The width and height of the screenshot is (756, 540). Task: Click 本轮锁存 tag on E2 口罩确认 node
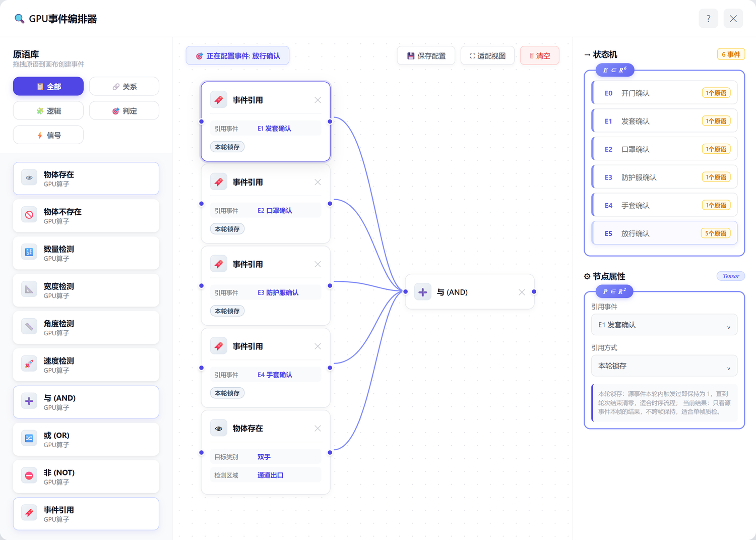[227, 229]
